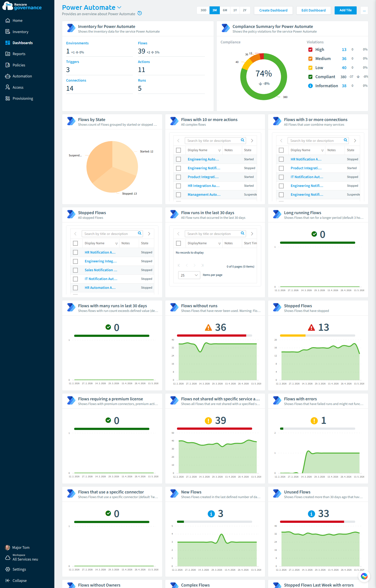Image resolution: width=376 pixels, height=588 pixels.
Task: Open the HR Integration Au… flow link
Action: coord(203,186)
